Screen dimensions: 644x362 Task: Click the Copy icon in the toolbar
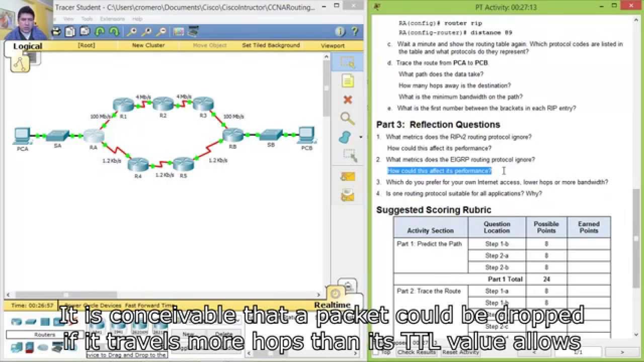[x=70, y=32]
